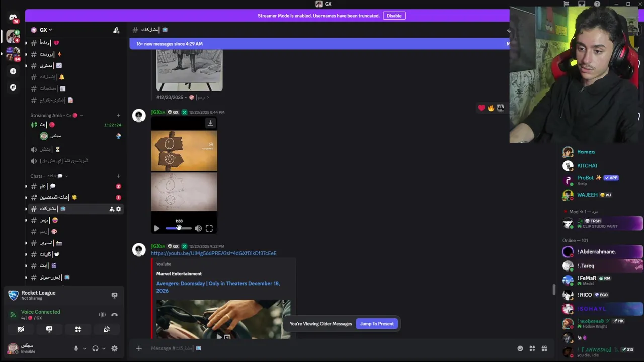
Task: Open Activities launcher in voice panel
Action: coord(78,329)
